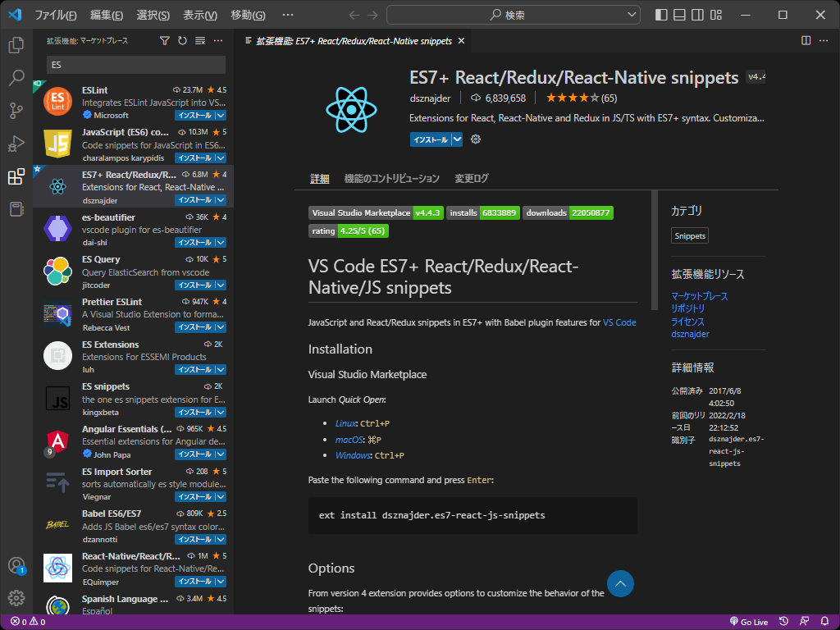Viewport: 840px width, 630px height.
Task: Open extension settings gear beside install button
Action: (475, 139)
